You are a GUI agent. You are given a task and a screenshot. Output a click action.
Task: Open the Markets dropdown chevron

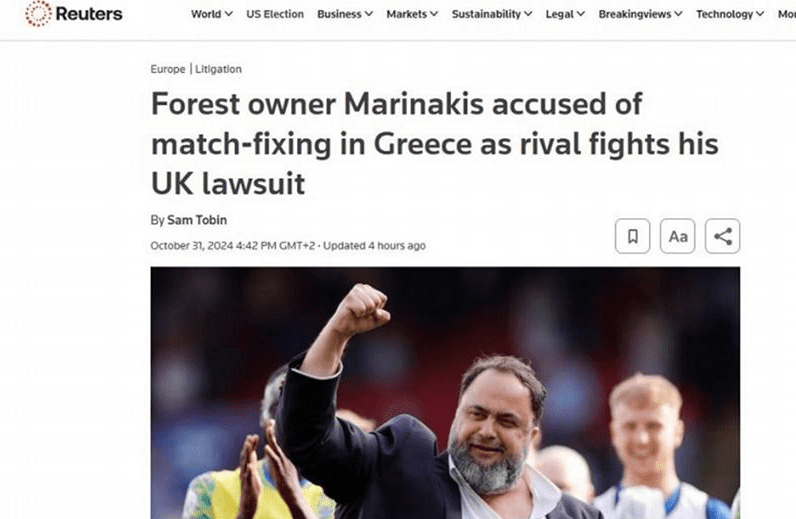coord(434,14)
